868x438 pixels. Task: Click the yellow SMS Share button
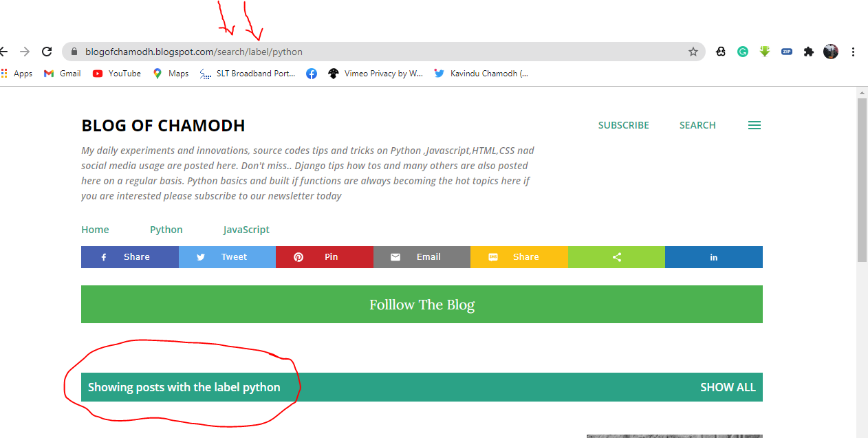click(x=519, y=257)
